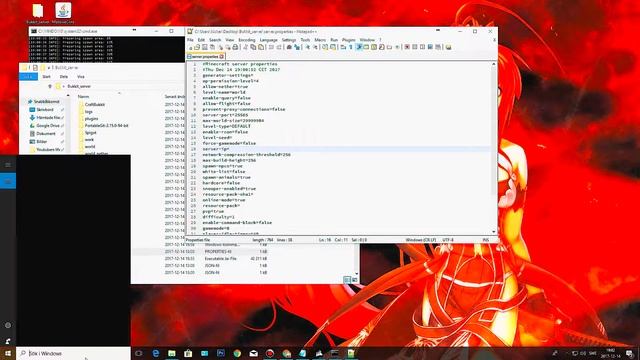Create a new document in Notepad++ toolbar

tap(191, 47)
